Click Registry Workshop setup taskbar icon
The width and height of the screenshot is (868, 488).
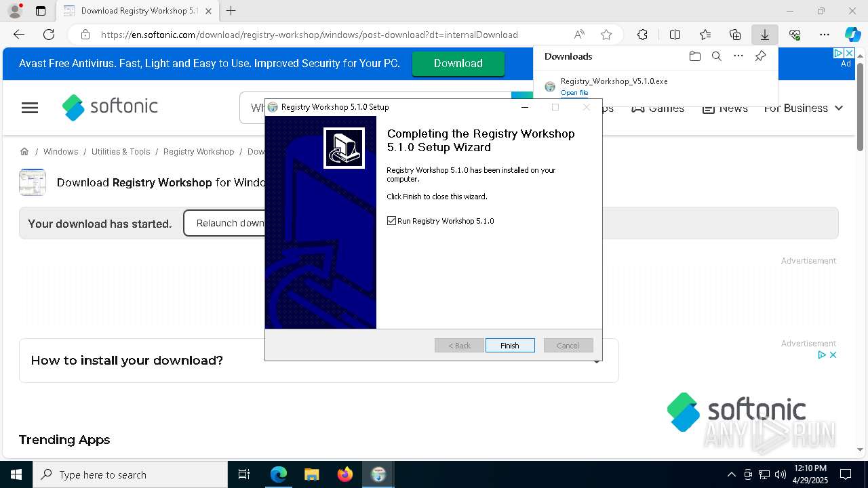click(x=378, y=474)
